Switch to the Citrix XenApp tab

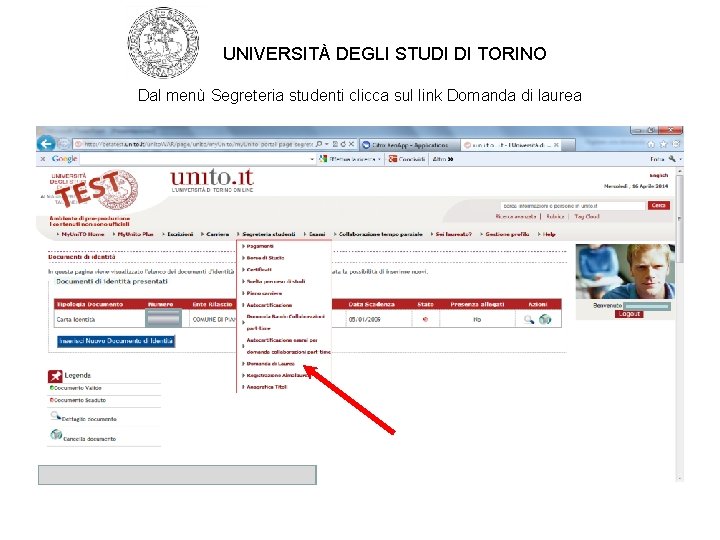pos(410,145)
